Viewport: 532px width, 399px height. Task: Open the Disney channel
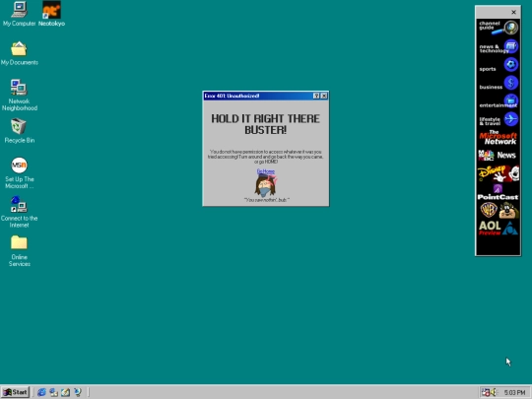pyautogui.click(x=499, y=173)
